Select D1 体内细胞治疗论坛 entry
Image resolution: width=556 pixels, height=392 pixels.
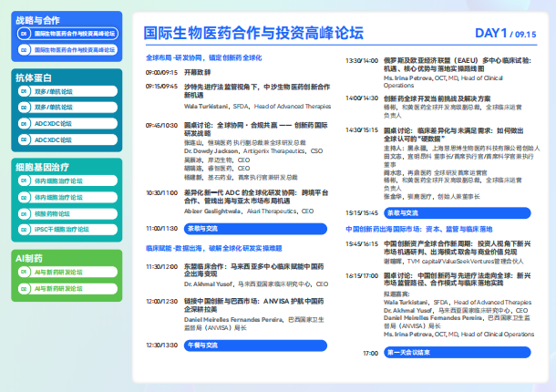(x=67, y=181)
